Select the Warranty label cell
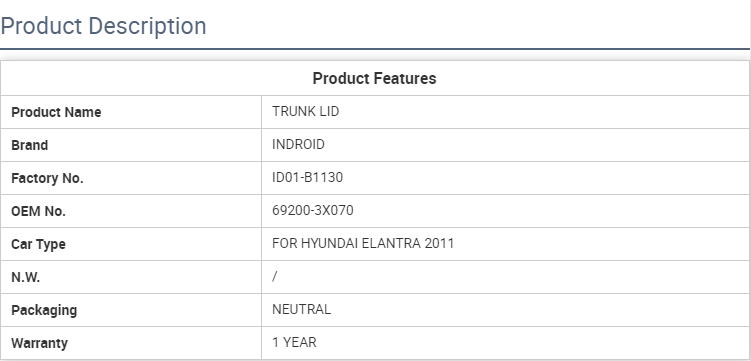The image size is (751, 361). pyautogui.click(x=131, y=343)
